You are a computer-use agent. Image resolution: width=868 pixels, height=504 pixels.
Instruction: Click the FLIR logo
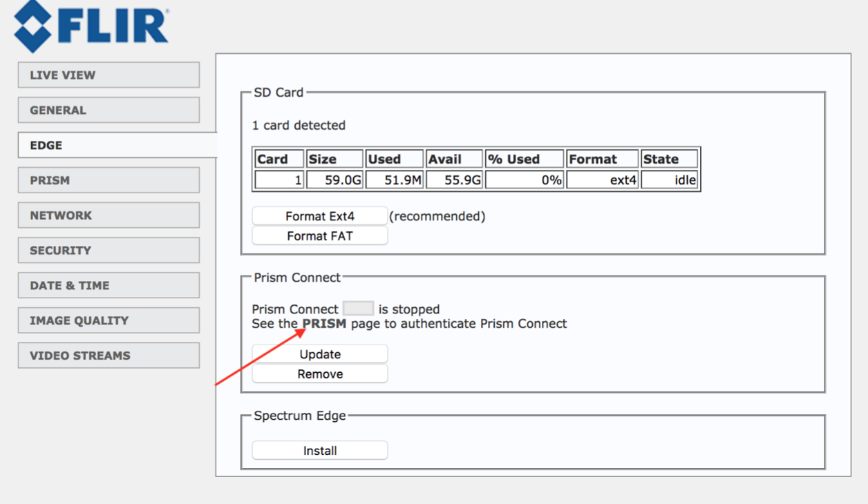pyautogui.click(x=91, y=26)
